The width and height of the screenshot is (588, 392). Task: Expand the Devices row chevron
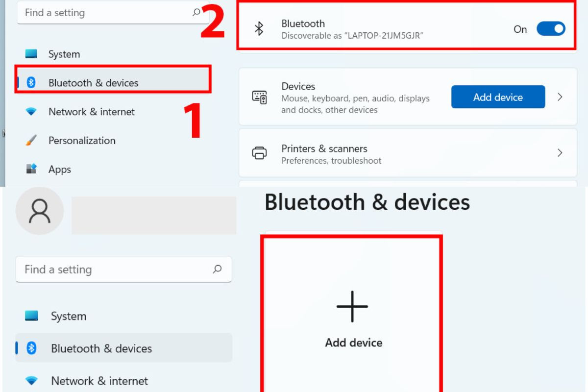pos(560,97)
